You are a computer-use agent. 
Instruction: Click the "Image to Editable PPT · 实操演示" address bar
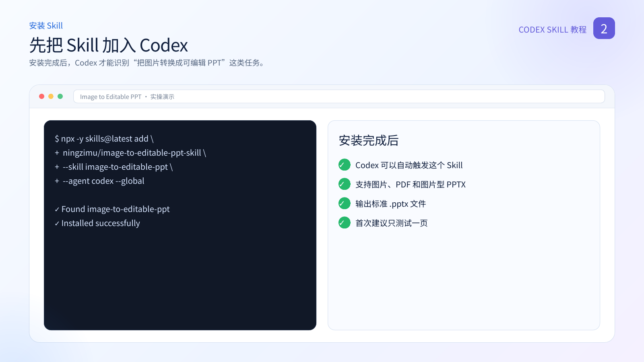pos(339,97)
